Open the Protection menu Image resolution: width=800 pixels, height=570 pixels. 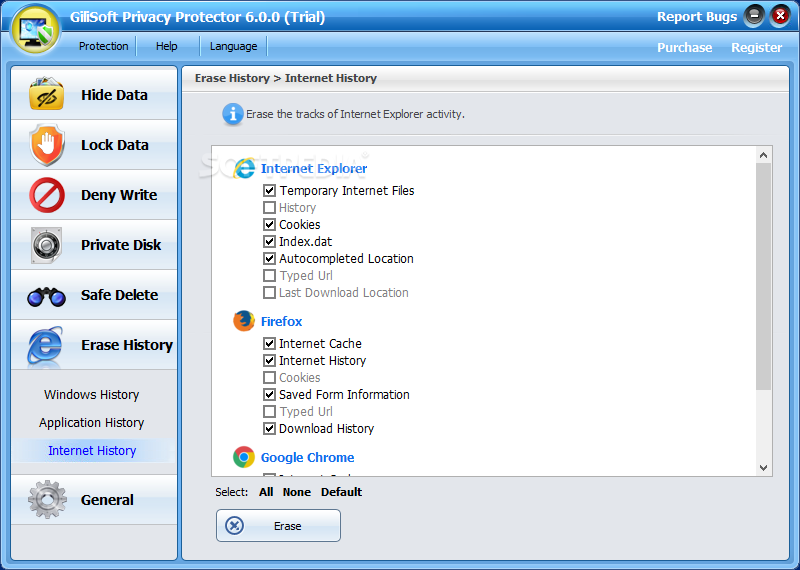pyautogui.click(x=104, y=46)
